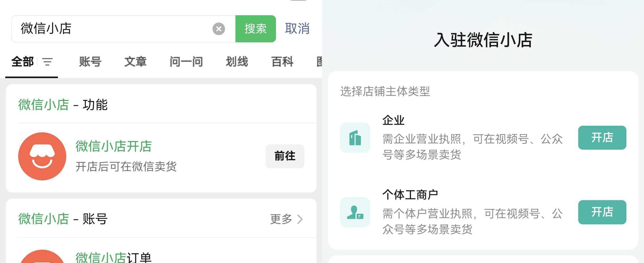Focus the 微信小店 search input

(x=113, y=29)
